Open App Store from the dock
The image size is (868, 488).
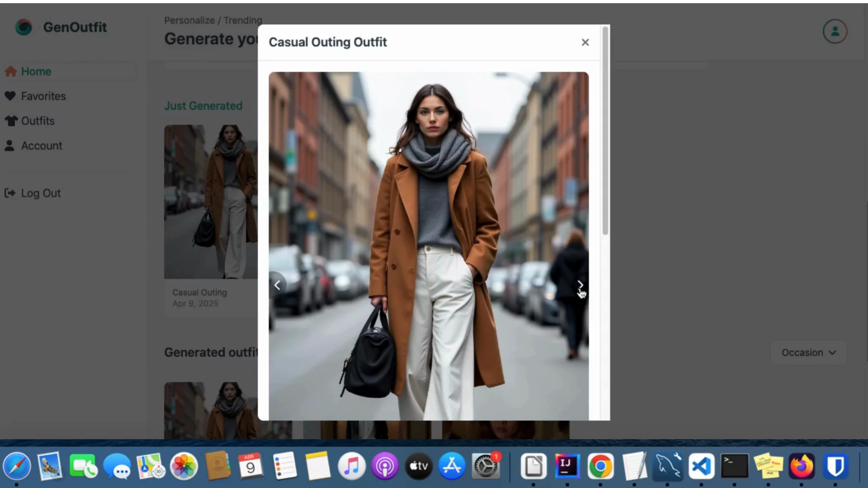(x=452, y=466)
